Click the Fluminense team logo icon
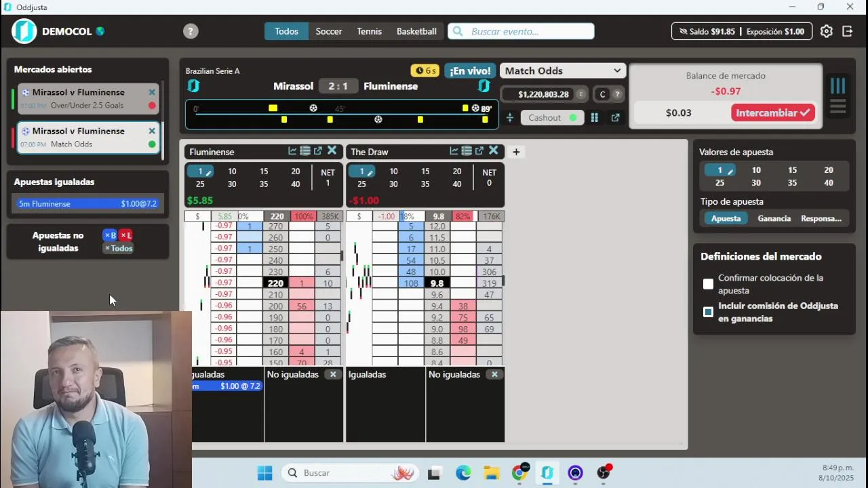Screen dimensions: 868x488 pos(484,86)
